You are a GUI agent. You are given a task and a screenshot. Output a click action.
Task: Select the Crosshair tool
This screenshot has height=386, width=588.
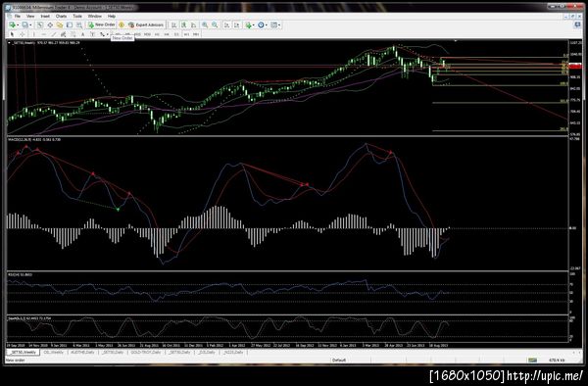click(x=23, y=34)
